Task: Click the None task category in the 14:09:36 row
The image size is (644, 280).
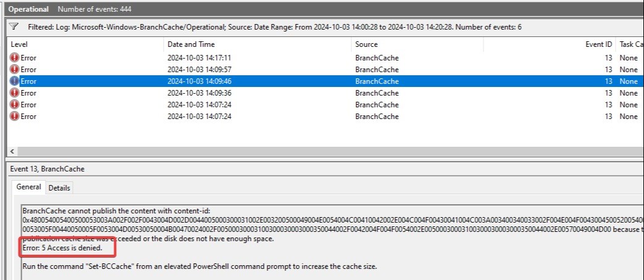Action: (x=629, y=93)
